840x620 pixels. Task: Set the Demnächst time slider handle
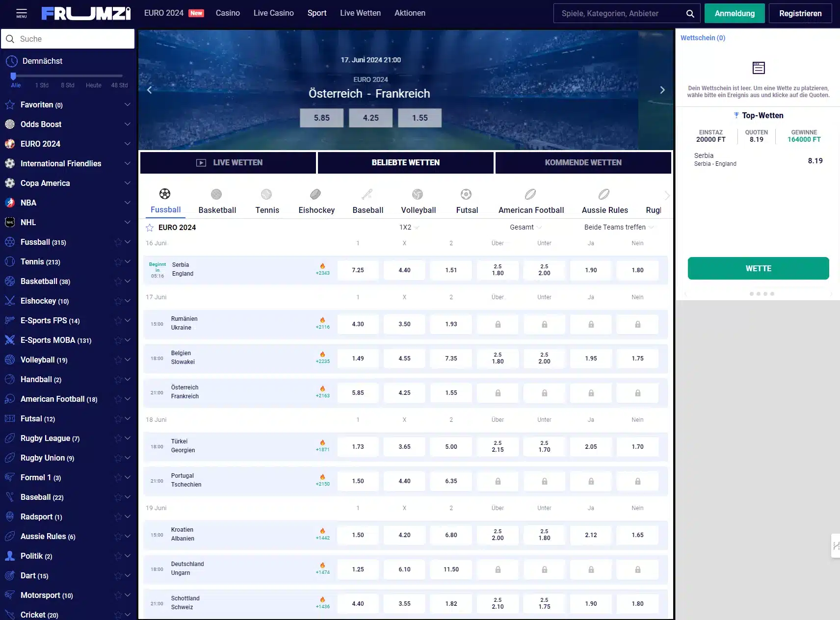coord(13,76)
